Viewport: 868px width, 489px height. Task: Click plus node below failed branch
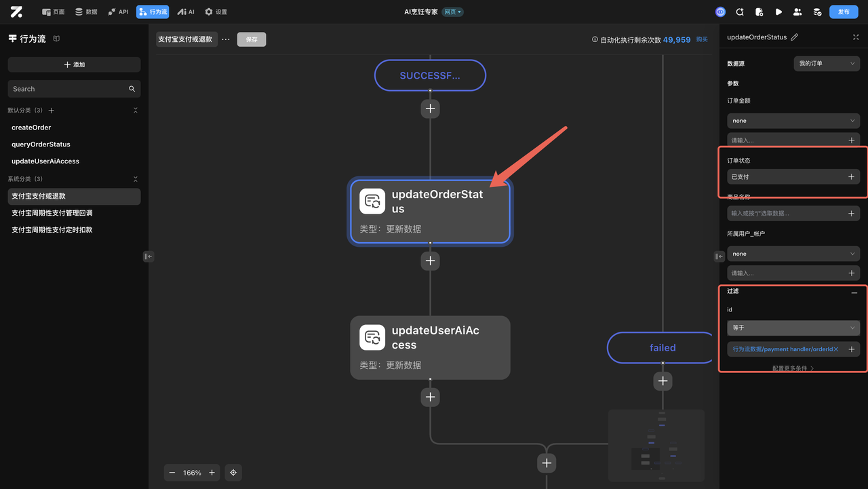click(x=663, y=381)
